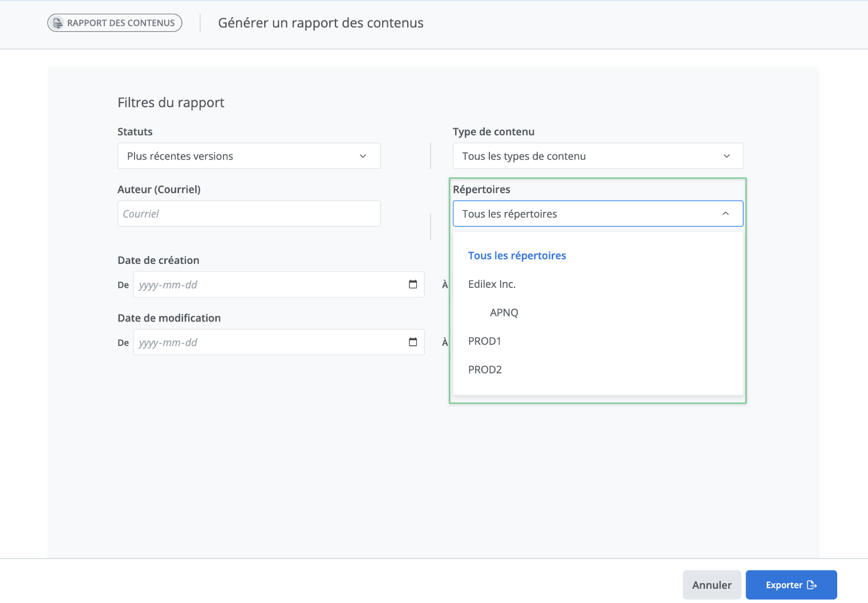Open calendar picker for Date de modification
868x603 pixels.
pos(413,342)
